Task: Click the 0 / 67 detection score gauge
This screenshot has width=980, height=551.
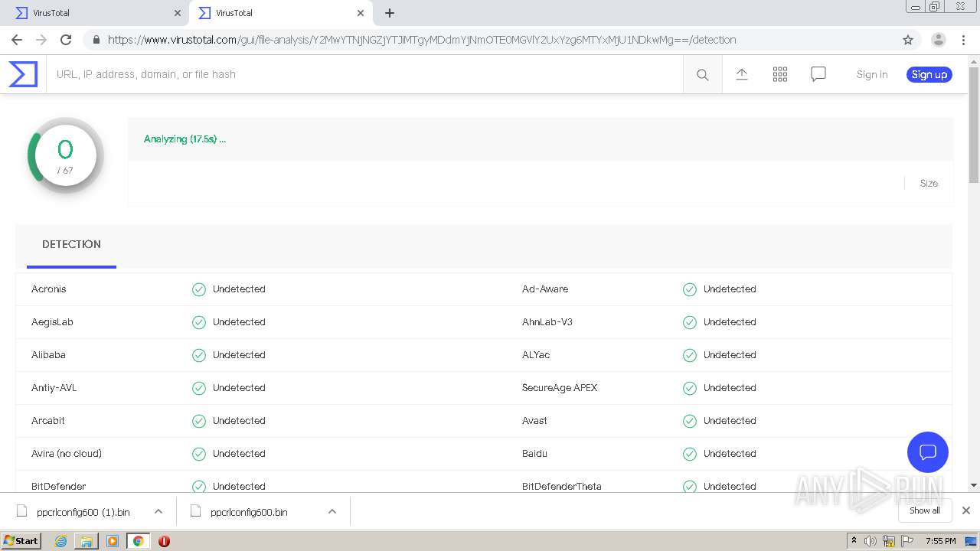Action: (x=65, y=156)
